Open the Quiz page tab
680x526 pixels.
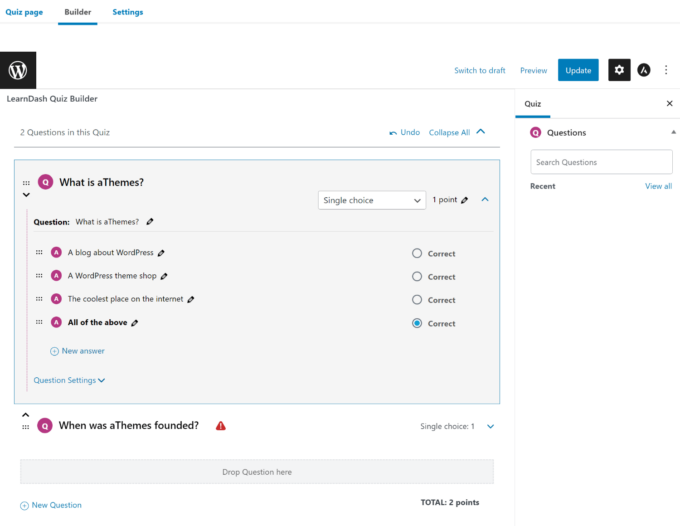pos(24,12)
